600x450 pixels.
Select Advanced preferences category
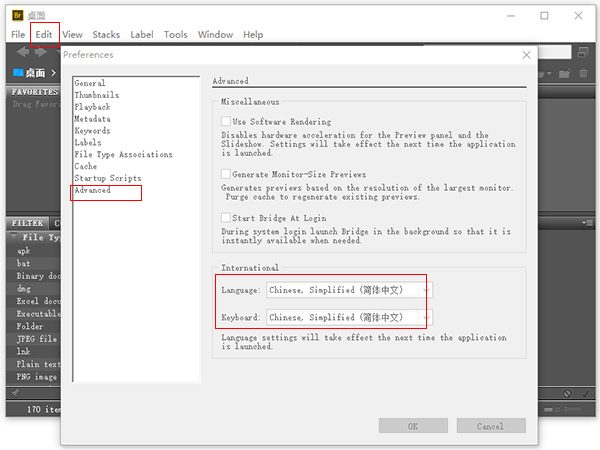coord(93,190)
